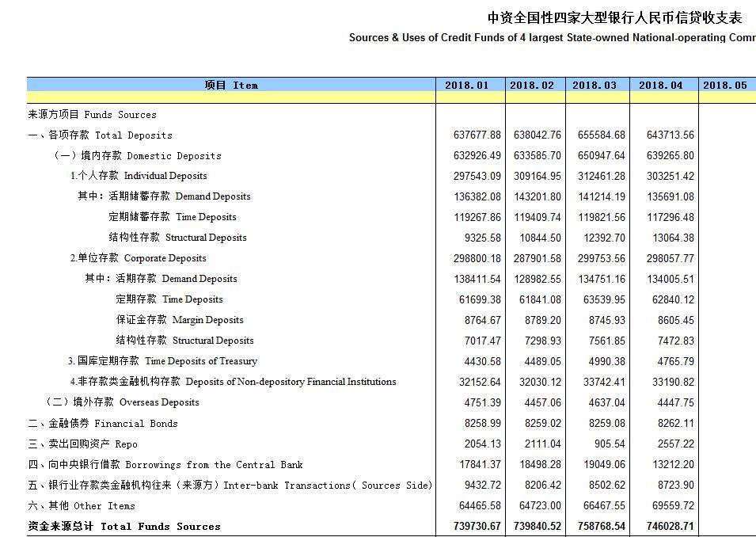Click the Individual Deposits row label

139,176
